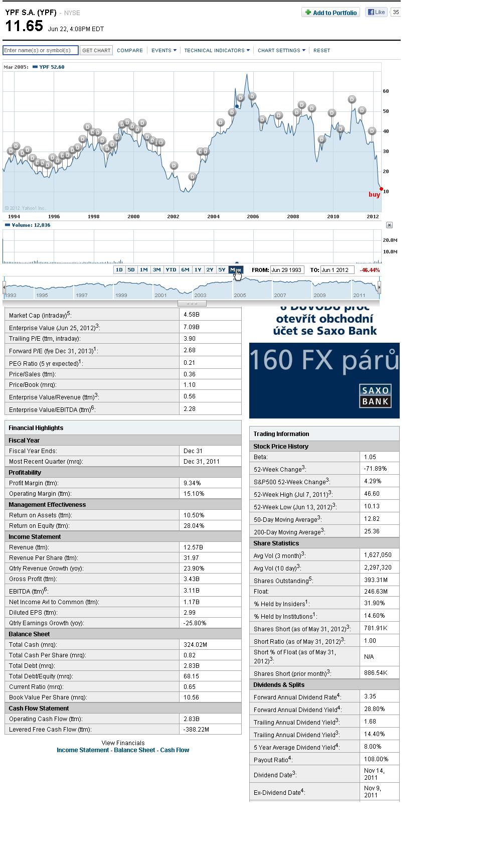
Task: Close the Volume panel with the x icon
Action: 389,225
